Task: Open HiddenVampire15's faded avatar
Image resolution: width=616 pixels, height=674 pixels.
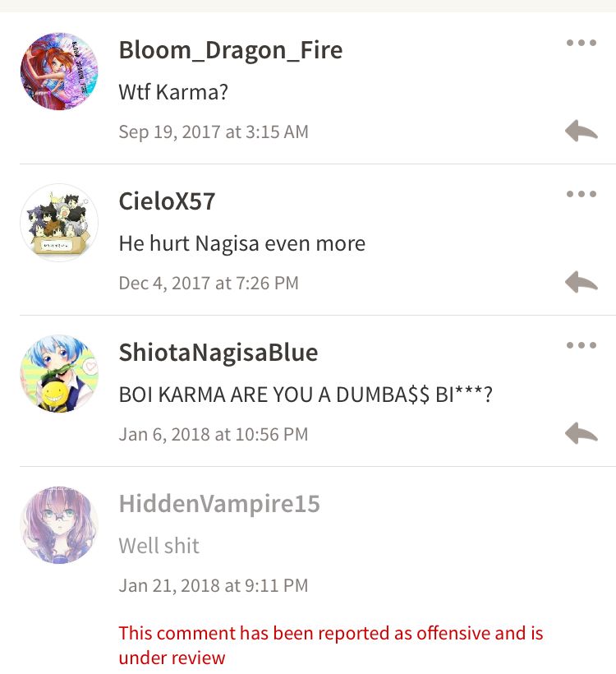Action: 59,525
